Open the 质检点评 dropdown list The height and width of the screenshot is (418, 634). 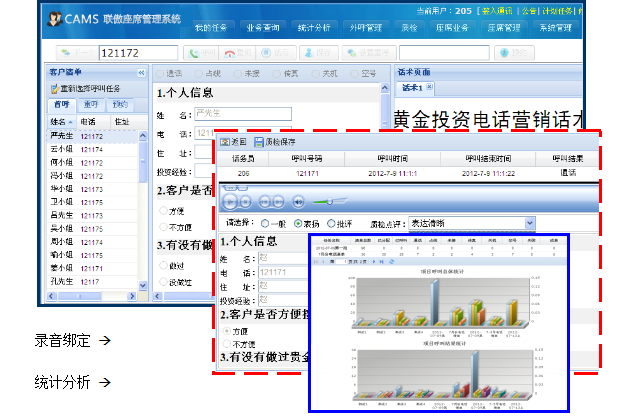(x=529, y=224)
